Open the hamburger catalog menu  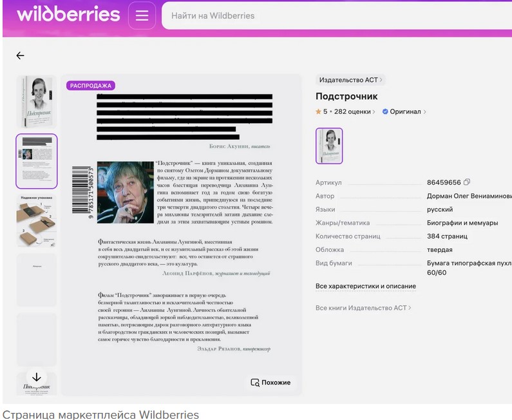142,15
